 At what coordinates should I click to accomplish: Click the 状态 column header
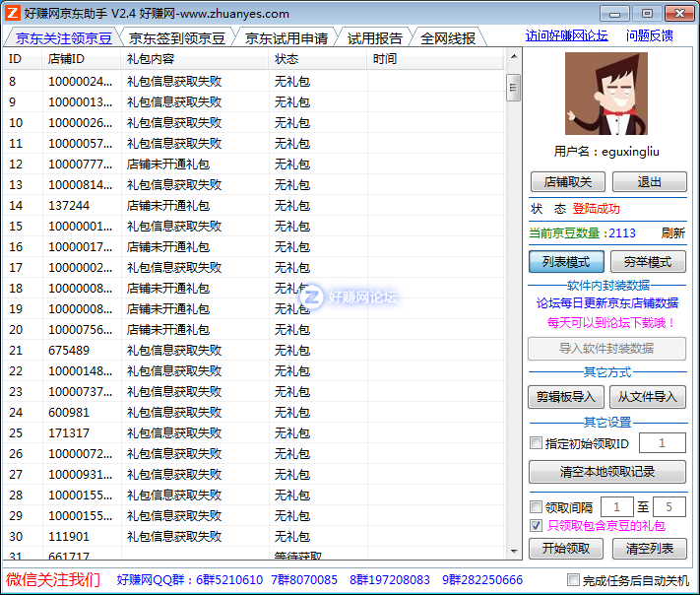pyautogui.click(x=318, y=58)
